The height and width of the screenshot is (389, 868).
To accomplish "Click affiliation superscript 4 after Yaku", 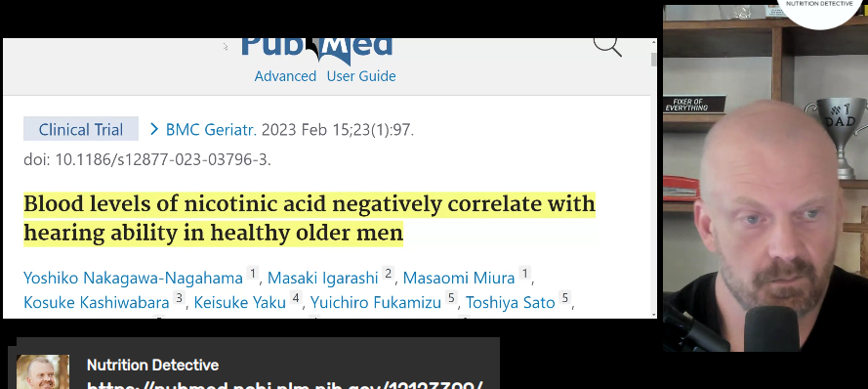I will point(296,298).
